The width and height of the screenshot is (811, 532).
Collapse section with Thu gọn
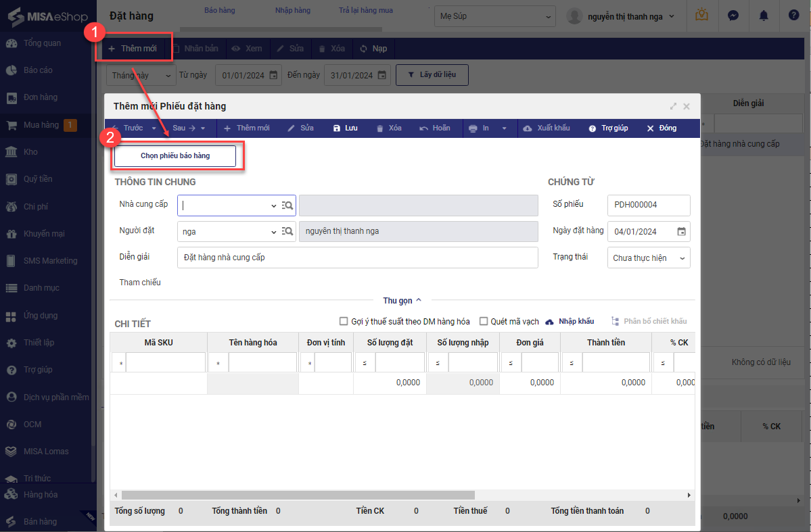coord(402,300)
